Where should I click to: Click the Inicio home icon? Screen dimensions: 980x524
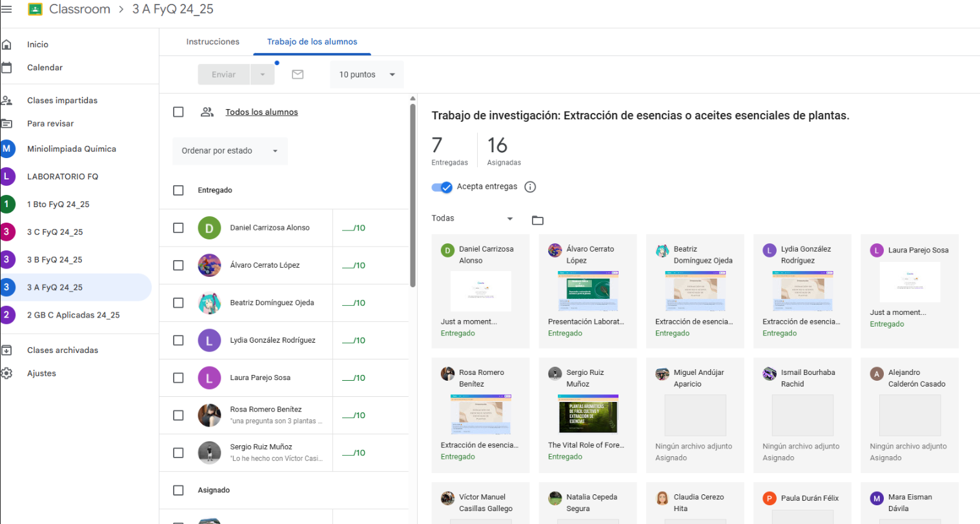(6, 45)
